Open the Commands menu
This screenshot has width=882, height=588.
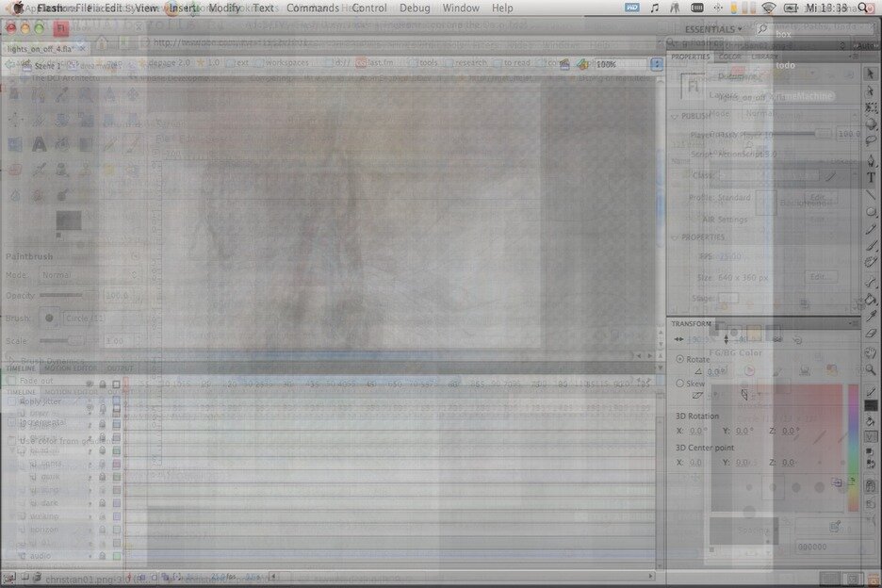pyautogui.click(x=313, y=8)
